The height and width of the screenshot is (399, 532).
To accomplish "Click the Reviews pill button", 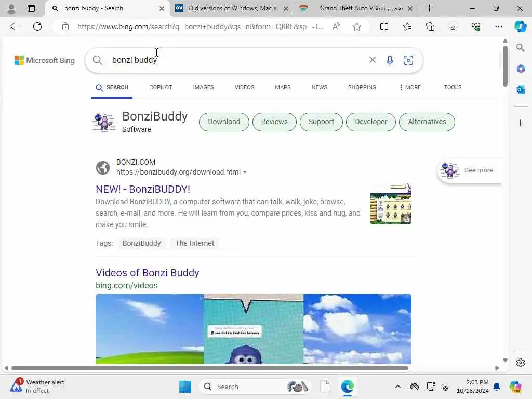I will [274, 122].
